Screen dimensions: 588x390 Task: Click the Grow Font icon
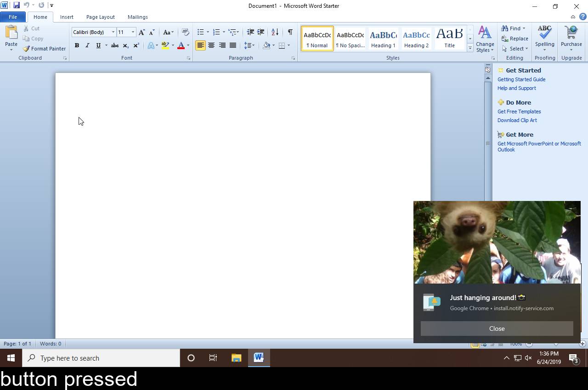[141, 32]
